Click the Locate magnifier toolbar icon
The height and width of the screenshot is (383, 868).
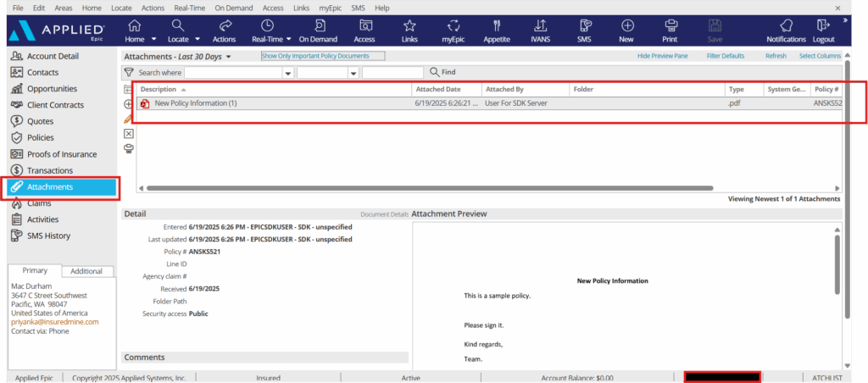click(178, 25)
